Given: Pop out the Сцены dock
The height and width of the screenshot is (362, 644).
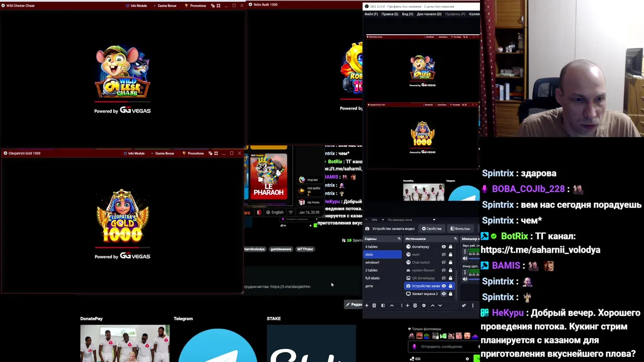Looking at the screenshot, I should point(399,239).
